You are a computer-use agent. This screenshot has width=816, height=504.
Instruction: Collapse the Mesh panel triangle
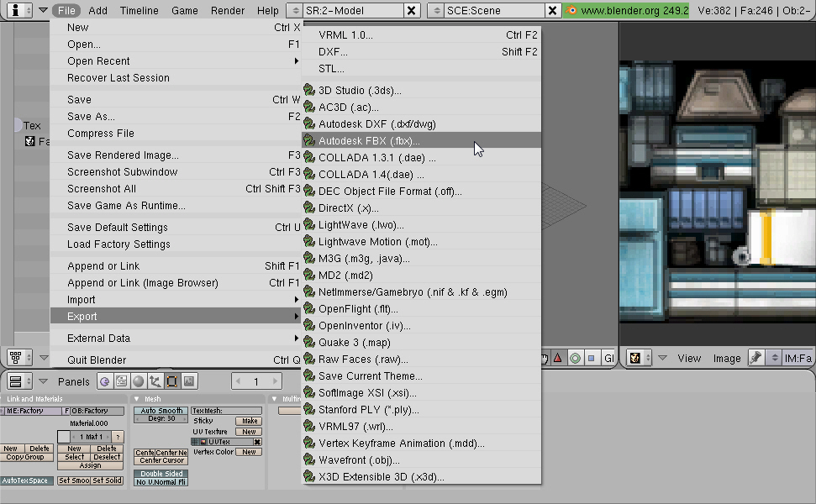coord(137,399)
